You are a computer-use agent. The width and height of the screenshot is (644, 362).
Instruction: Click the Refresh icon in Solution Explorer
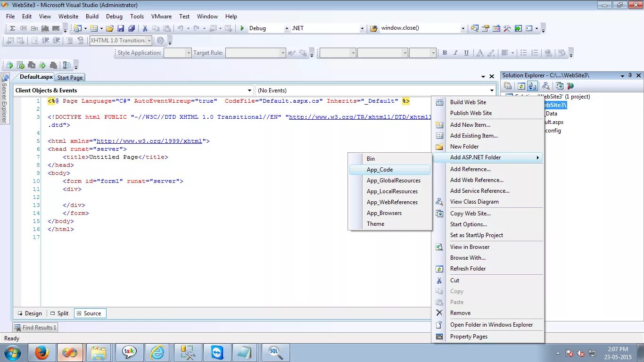point(521,86)
